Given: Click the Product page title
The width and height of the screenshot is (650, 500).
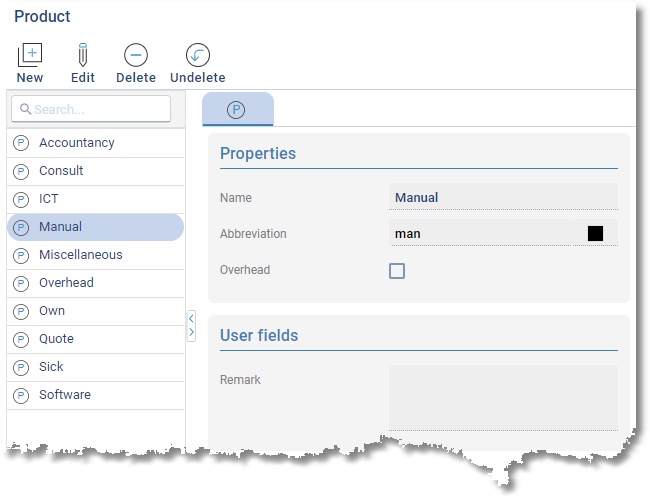Looking at the screenshot, I should (42, 16).
